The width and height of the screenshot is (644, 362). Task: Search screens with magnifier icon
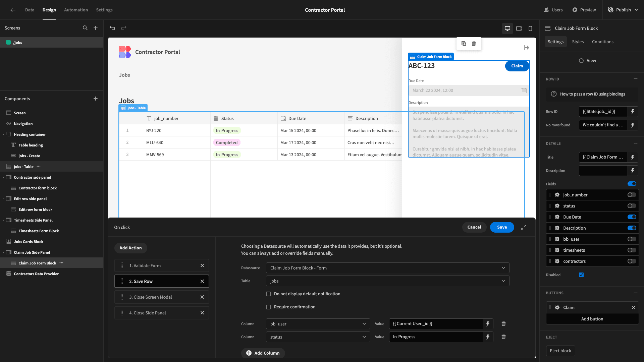pos(85,28)
